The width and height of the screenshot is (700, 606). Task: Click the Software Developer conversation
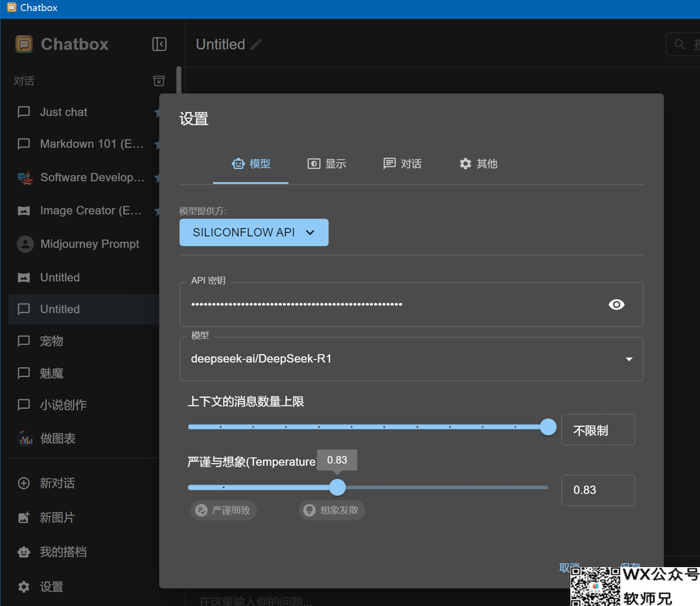click(84, 178)
